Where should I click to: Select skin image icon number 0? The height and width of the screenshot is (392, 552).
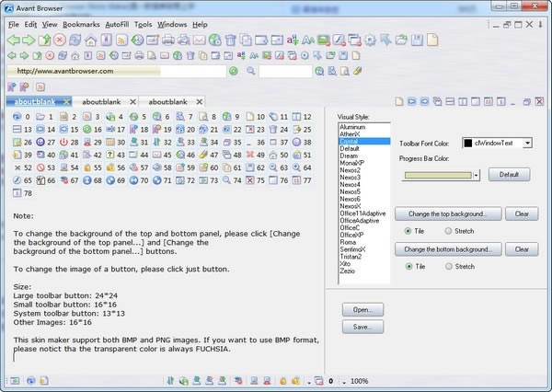[17, 117]
